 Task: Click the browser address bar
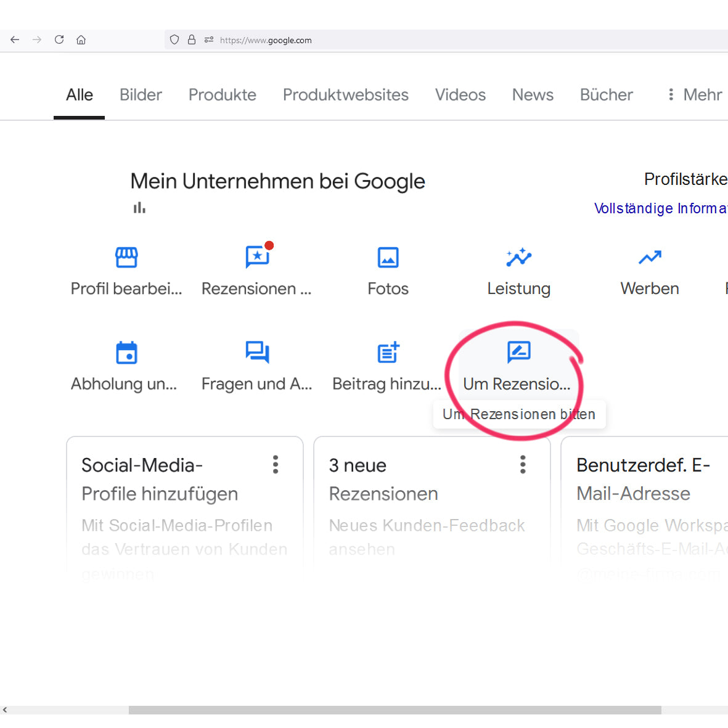(370, 39)
